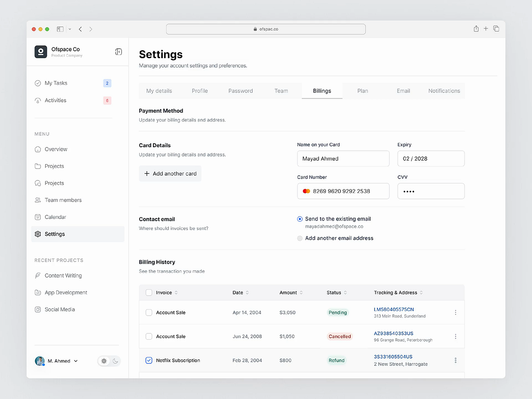Image resolution: width=532 pixels, height=399 pixels.
Task: Click the Add another card button
Action: pyautogui.click(x=170, y=173)
